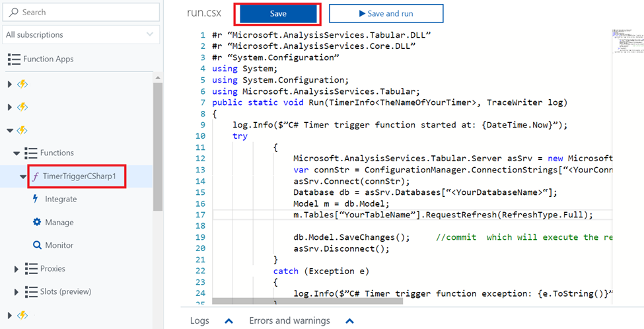Click the 'using System.Configuration;' line
This screenshot has height=329, width=644.
[x=281, y=80]
